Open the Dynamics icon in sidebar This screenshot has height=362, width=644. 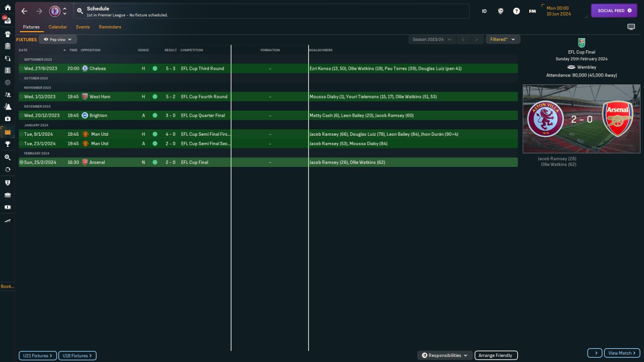click(x=8, y=58)
